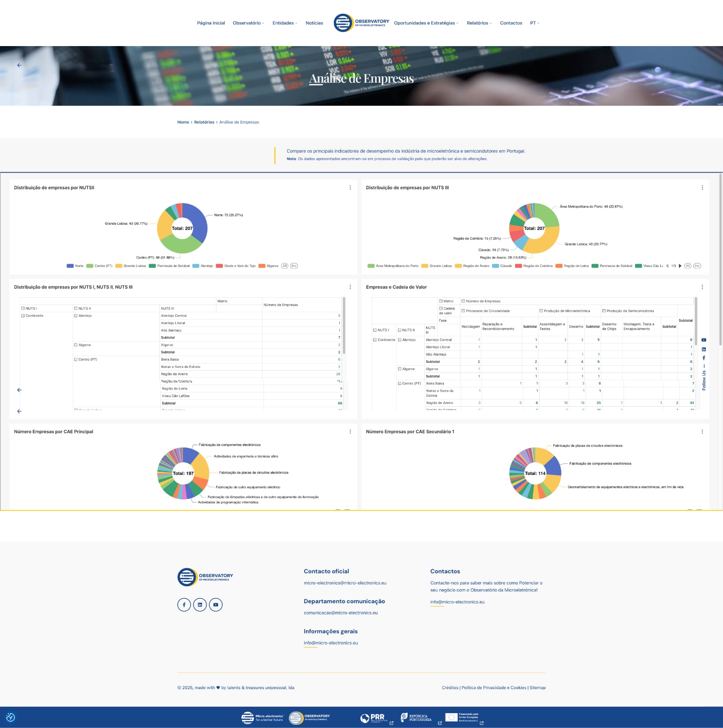
Task: Open options menu for Empresas e Cadeia de Valor
Action: click(702, 287)
